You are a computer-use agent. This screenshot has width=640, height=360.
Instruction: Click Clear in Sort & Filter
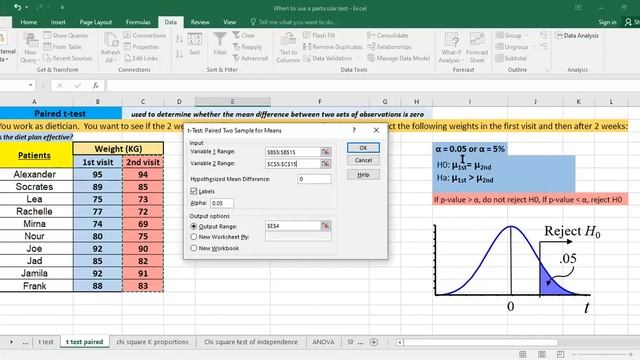click(x=244, y=36)
